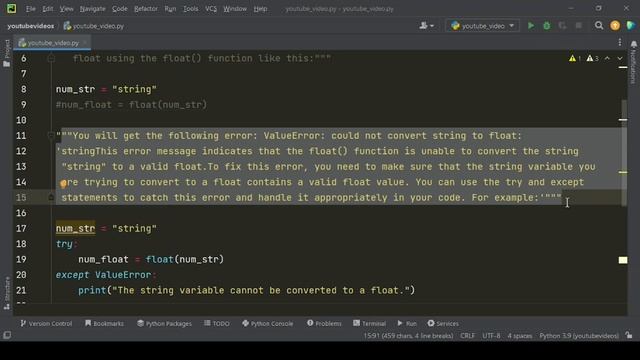Open Terminal tool window
The image size is (640, 360).
(x=369, y=323)
